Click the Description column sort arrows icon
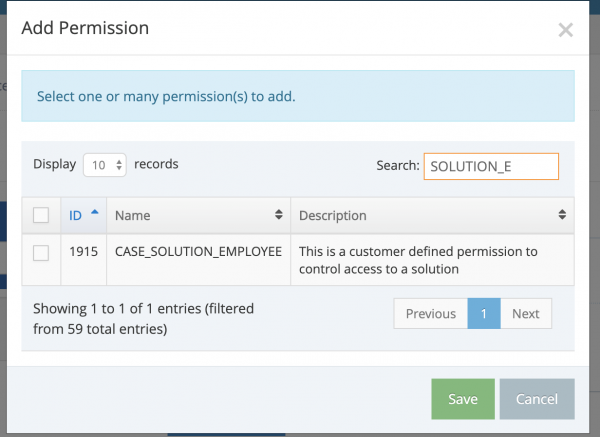 (563, 215)
